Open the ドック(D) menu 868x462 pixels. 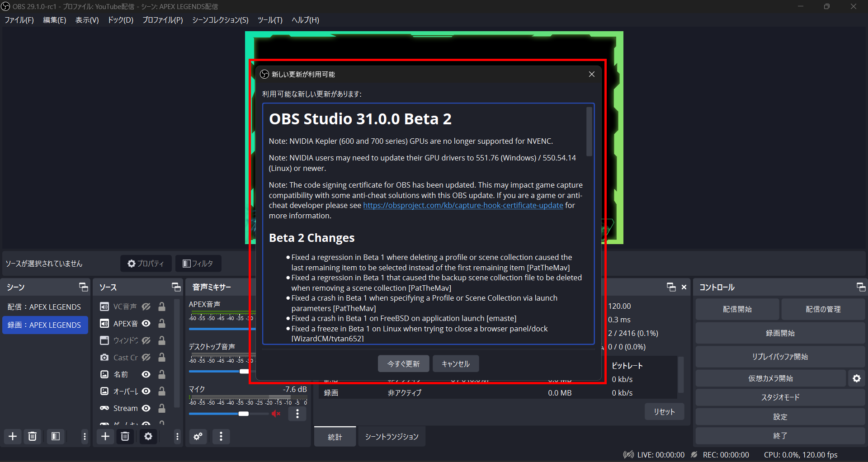pyautogui.click(x=120, y=20)
